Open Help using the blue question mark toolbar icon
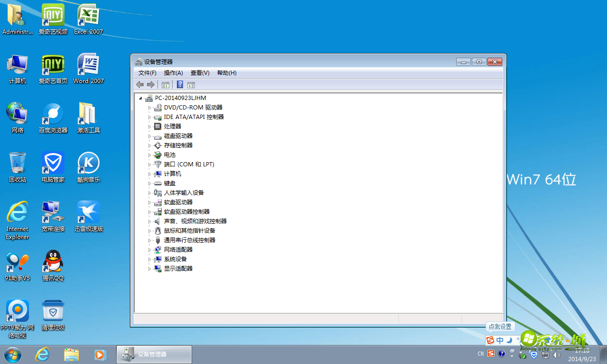 click(x=180, y=84)
